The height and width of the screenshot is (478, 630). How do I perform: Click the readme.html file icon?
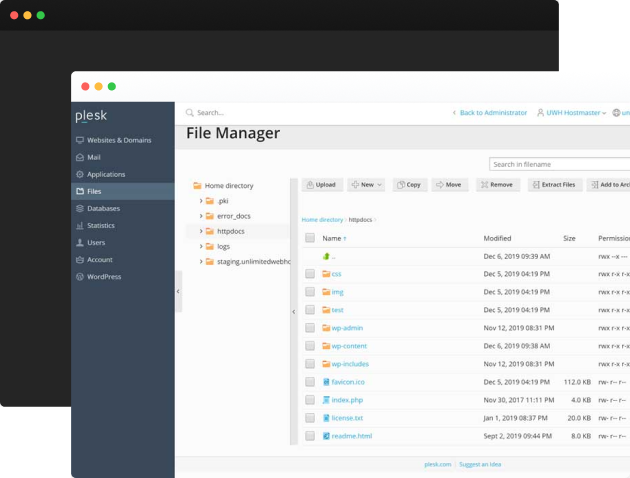click(x=326, y=436)
